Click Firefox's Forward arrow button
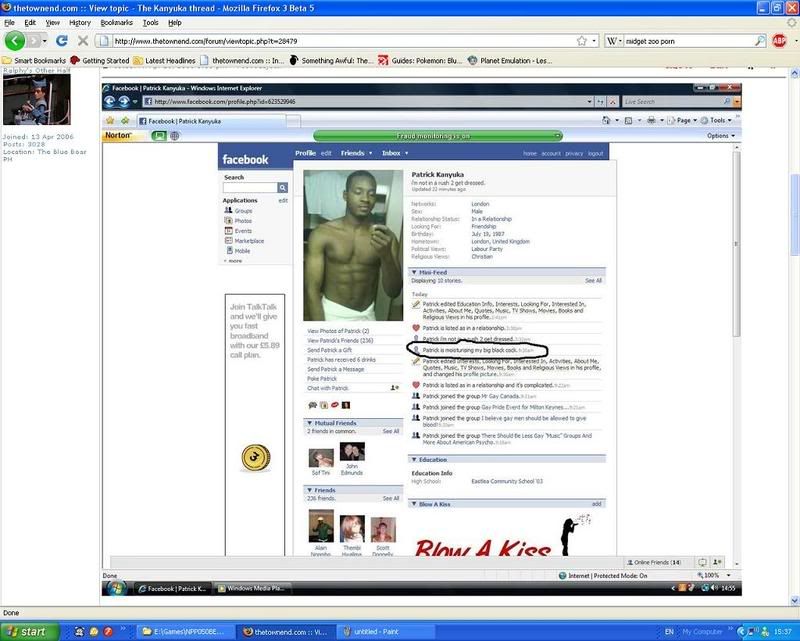800x641 pixels. click(x=34, y=41)
